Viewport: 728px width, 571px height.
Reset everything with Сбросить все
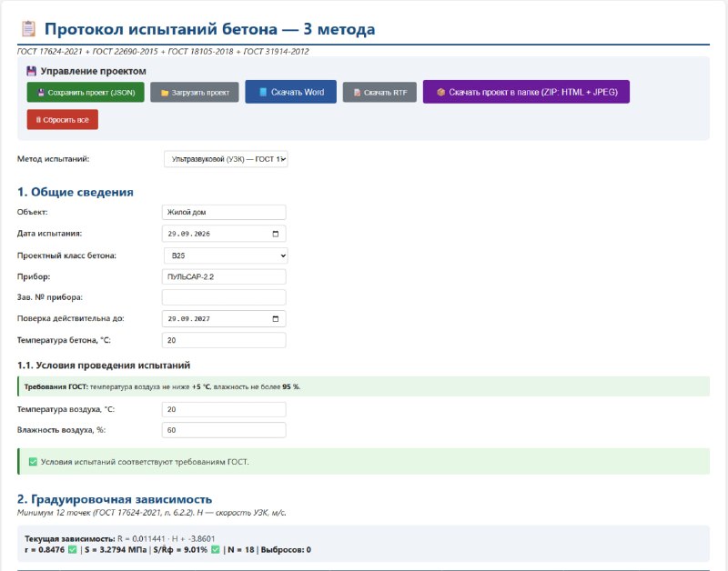tap(62, 120)
